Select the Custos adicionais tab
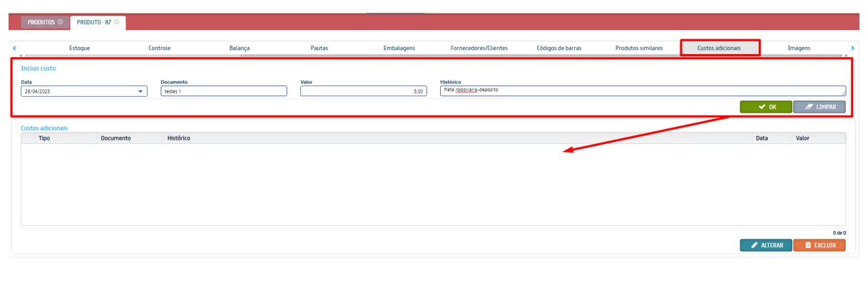 click(x=719, y=48)
